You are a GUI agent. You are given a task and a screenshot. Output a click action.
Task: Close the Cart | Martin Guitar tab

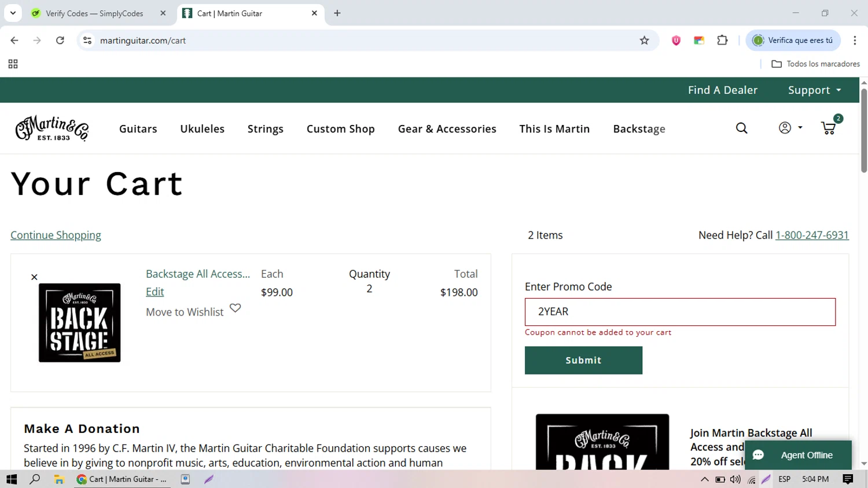point(314,13)
